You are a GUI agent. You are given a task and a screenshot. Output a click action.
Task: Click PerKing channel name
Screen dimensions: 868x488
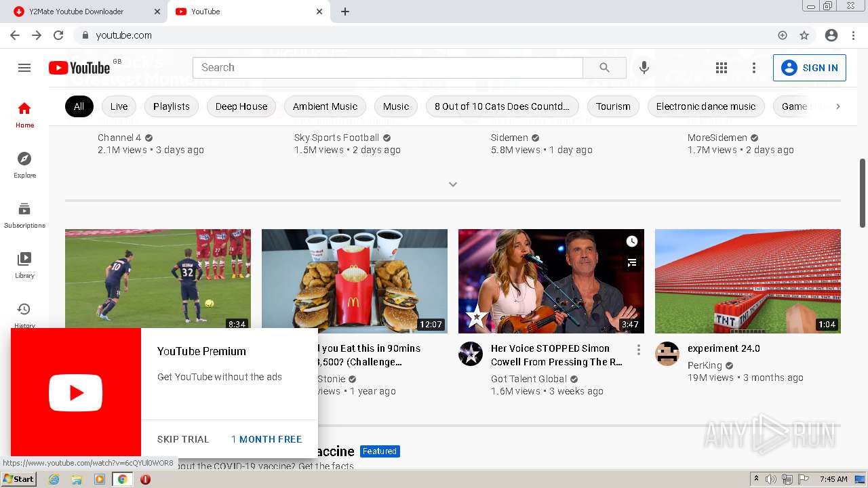[x=705, y=365]
